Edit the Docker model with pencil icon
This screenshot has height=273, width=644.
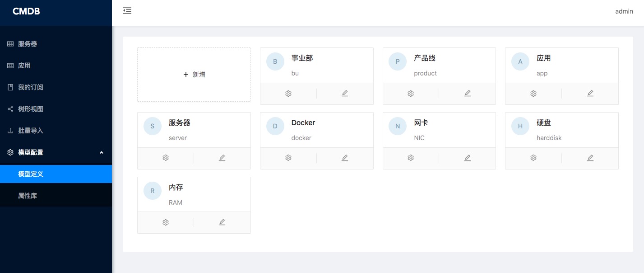[345, 158]
